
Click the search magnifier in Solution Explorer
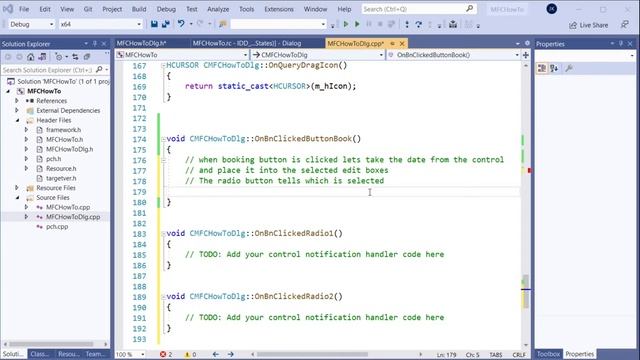99,70
